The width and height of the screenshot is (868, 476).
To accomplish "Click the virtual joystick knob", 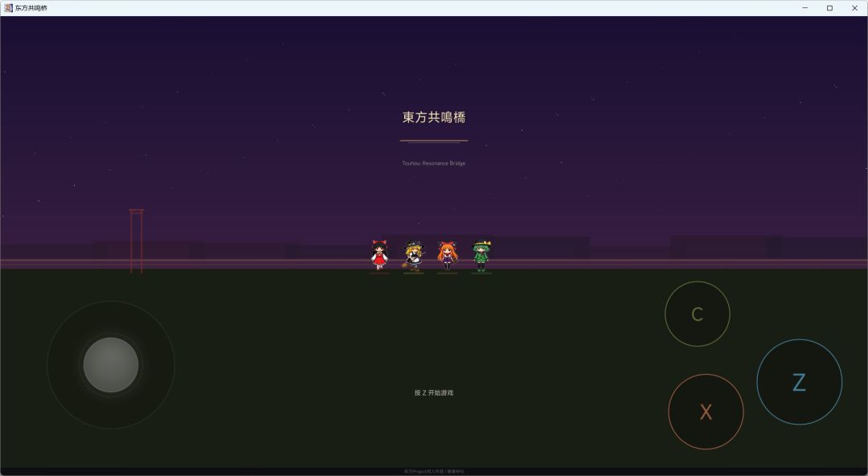I will pyautogui.click(x=111, y=364).
